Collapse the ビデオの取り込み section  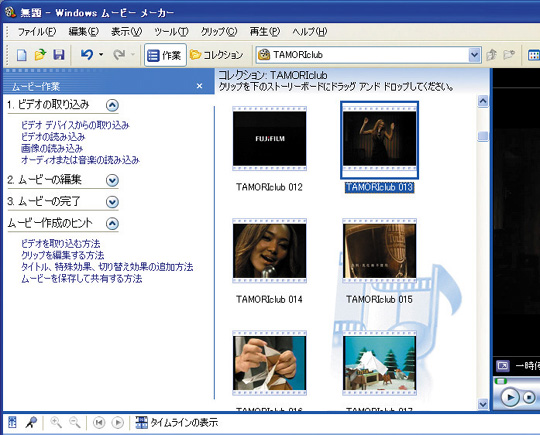112,105
